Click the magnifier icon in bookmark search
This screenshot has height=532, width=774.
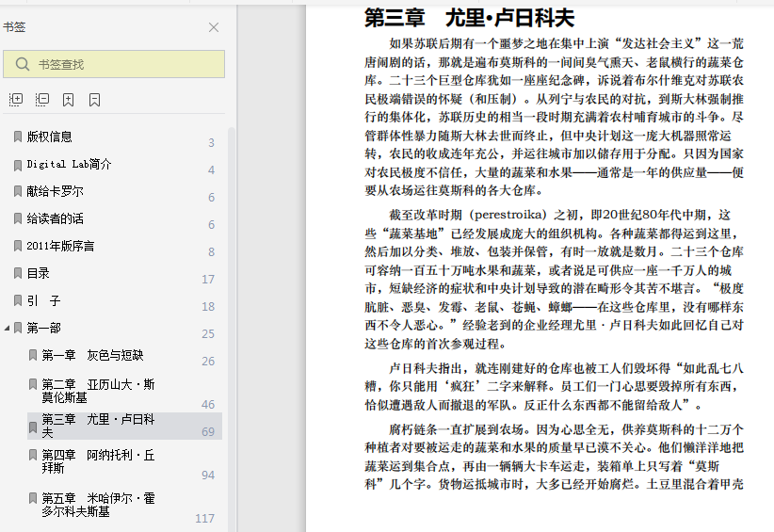(23, 64)
